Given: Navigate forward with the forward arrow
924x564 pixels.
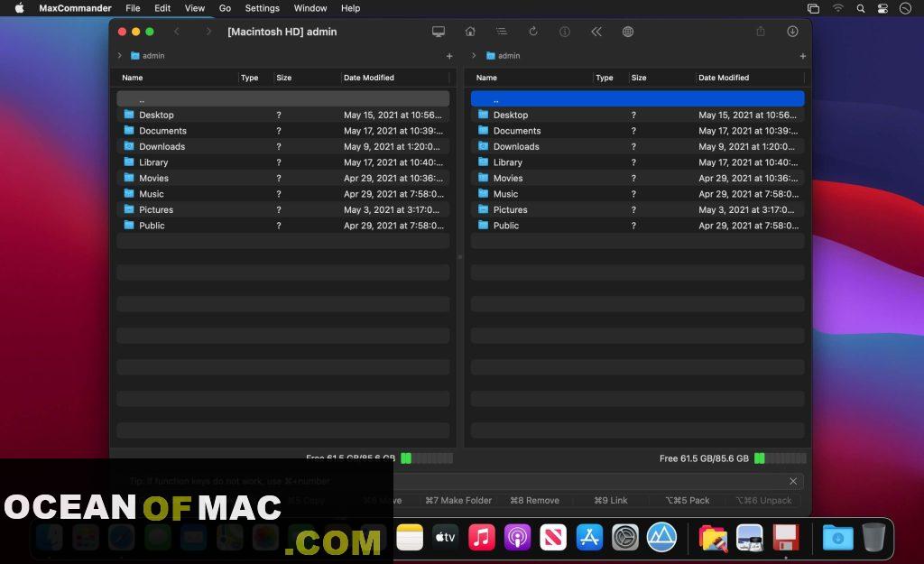Looking at the screenshot, I should click(x=208, y=32).
